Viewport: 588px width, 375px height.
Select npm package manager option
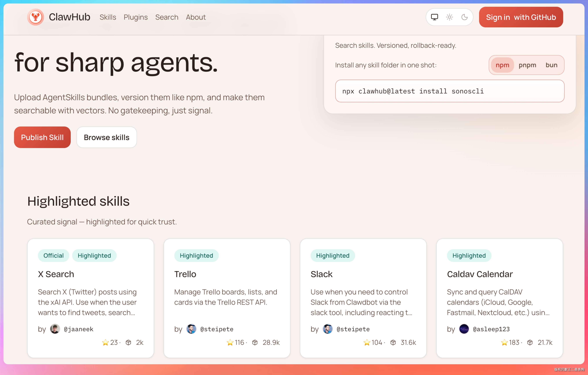pyautogui.click(x=502, y=65)
